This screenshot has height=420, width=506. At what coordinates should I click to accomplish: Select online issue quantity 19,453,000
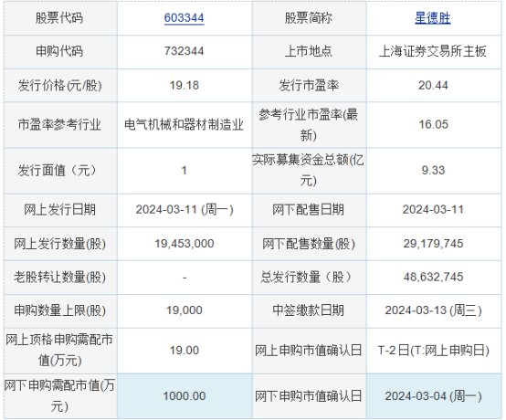184,244
